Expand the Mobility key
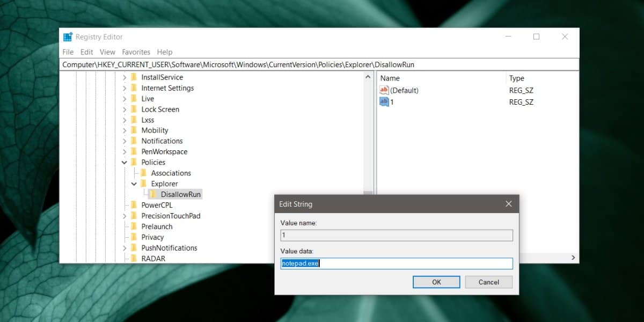Image resolution: width=644 pixels, height=322 pixels. pos(125,130)
